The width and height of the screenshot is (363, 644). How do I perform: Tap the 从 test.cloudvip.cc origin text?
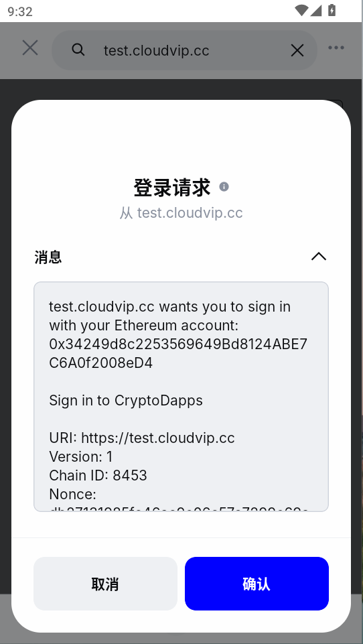(181, 213)
